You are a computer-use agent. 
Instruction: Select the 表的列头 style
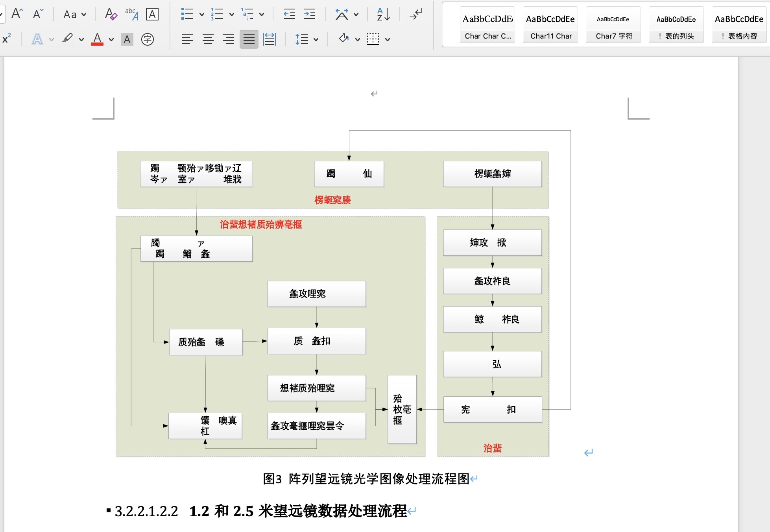click(x=676, y=25)
